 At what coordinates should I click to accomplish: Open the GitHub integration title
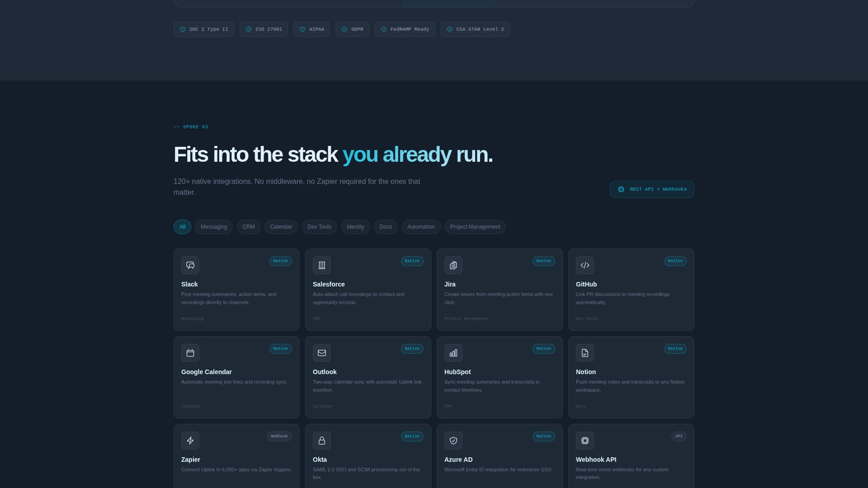586,284
